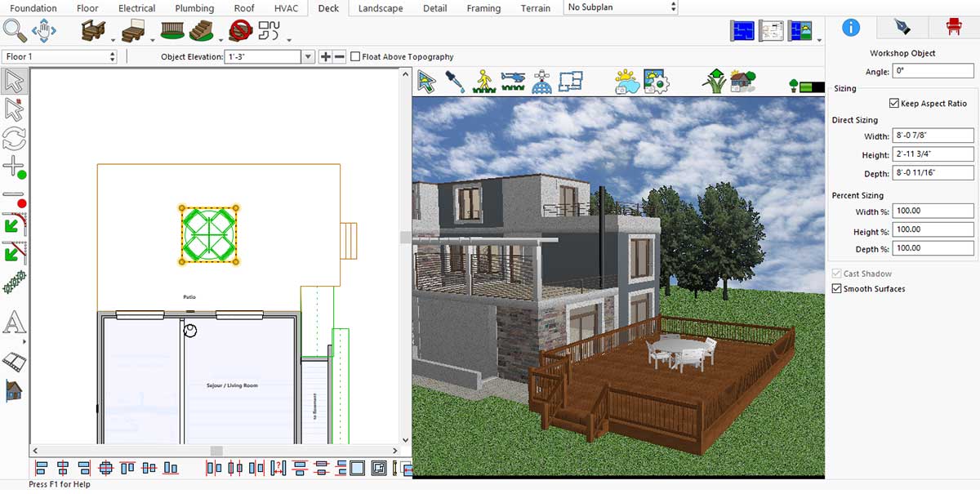The image size is (980, 494).
Task: Click the Width direct sizing field
Action: (933, 136)
